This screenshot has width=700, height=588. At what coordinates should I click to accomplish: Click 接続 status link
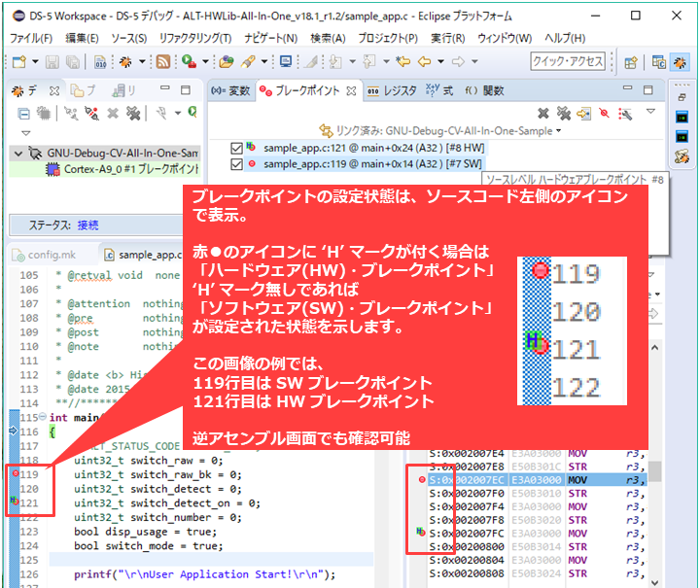tap(87, 225)
